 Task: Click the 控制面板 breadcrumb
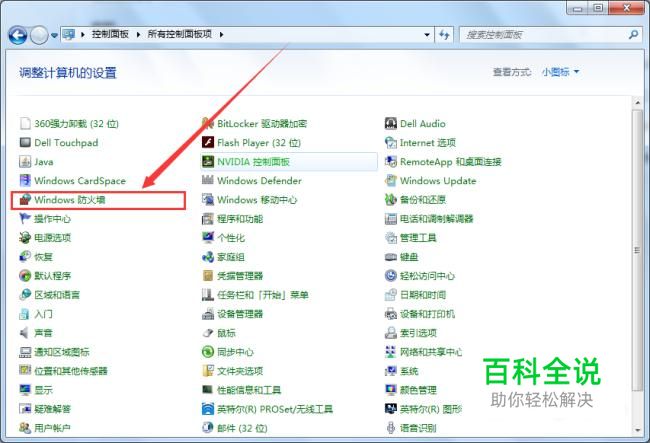tap(110, 34)
